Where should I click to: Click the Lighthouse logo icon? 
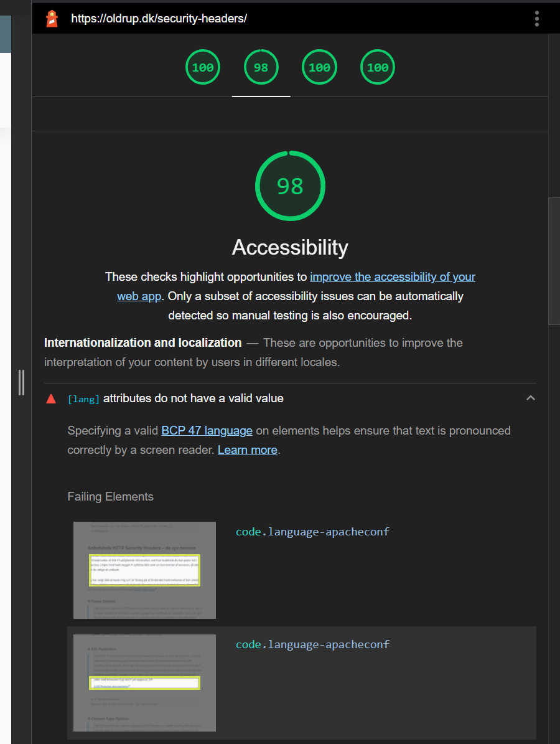(x=52, y=19)
